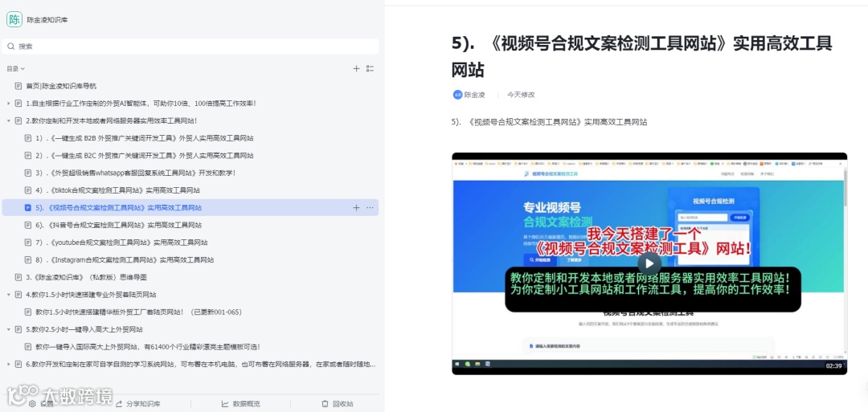This screenshot has height=412, width=868.
Task: Open 教你一键导入国际高大上外贸网站 page
Action: (148, 347)
